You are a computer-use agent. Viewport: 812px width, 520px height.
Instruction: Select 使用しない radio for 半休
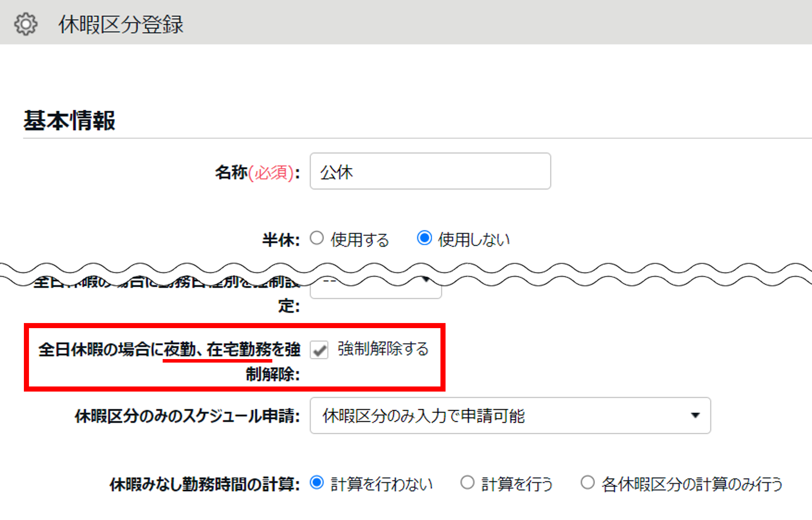click(424, 238)
